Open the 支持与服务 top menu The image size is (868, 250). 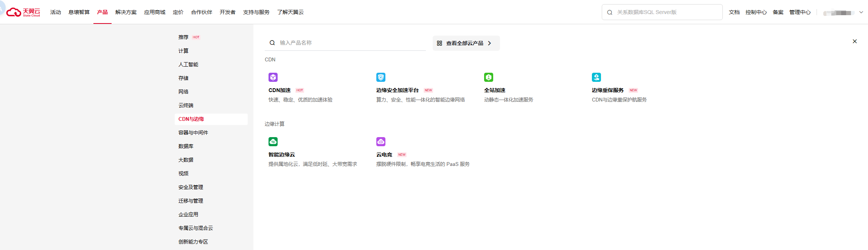(256, 12)
